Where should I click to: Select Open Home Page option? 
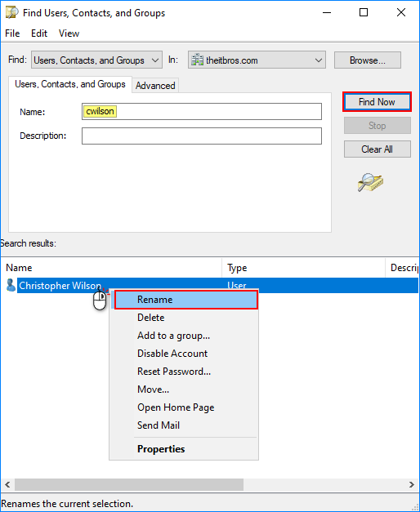pos(184,407)
